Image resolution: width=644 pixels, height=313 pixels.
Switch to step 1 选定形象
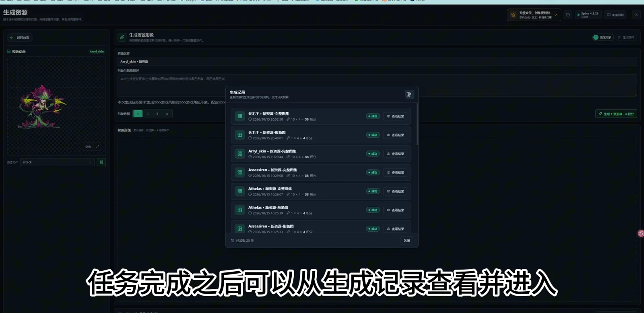pyautogui.click(x=603, y=37)
